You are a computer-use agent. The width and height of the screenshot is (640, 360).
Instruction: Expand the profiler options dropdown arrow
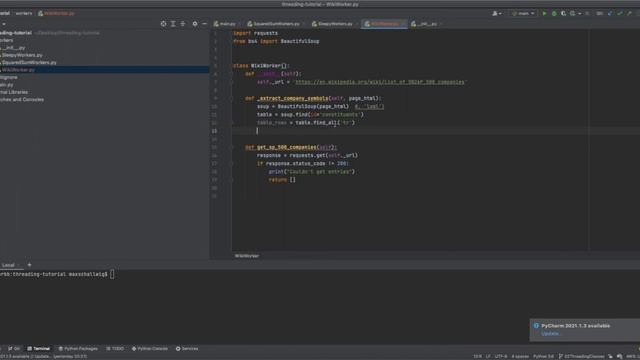(x=580, y=13)
